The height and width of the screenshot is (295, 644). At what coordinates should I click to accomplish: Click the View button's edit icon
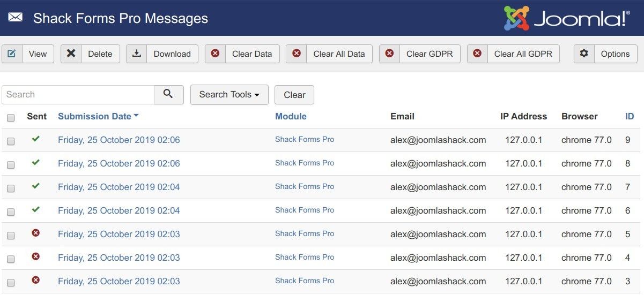pyautogui.click(x=12, y=54)
